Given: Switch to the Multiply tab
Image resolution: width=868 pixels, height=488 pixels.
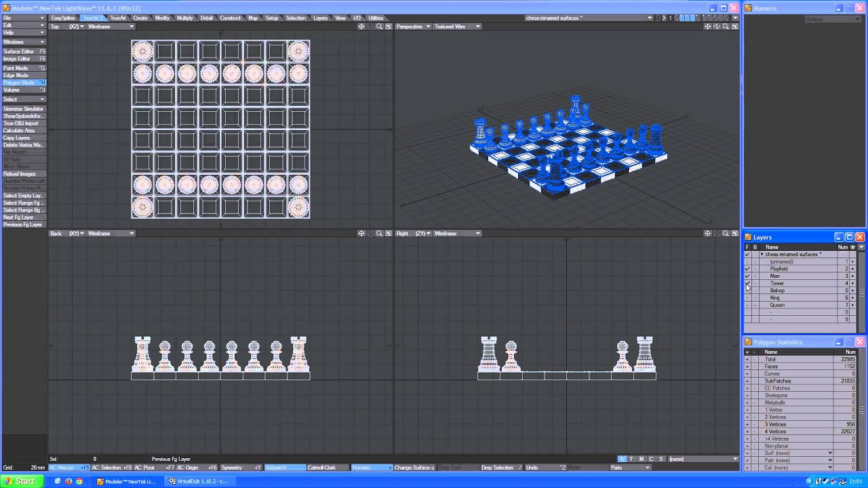Looking at the screenshot, I should pyautogui.click(x=184, y=18).
